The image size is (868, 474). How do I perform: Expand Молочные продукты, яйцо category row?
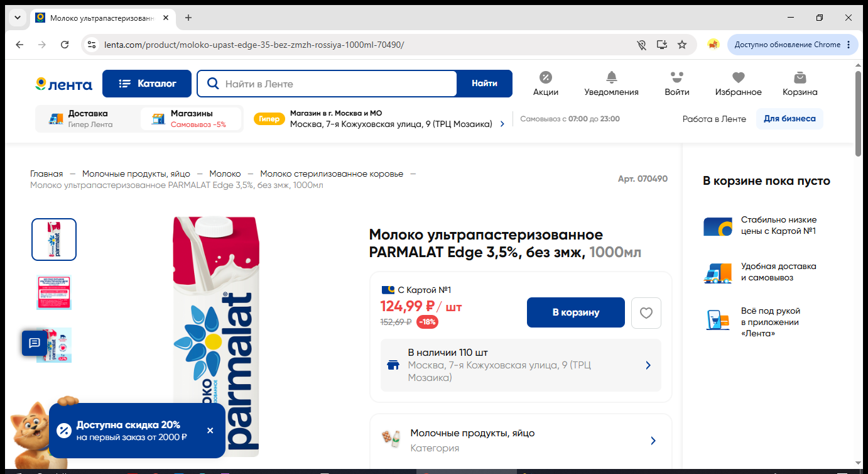coord(521,441)
